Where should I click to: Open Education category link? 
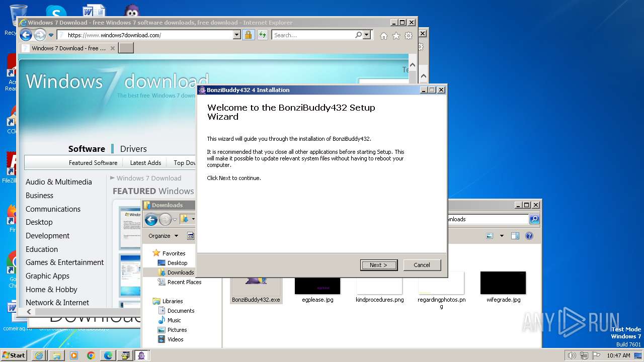point(42,249)
